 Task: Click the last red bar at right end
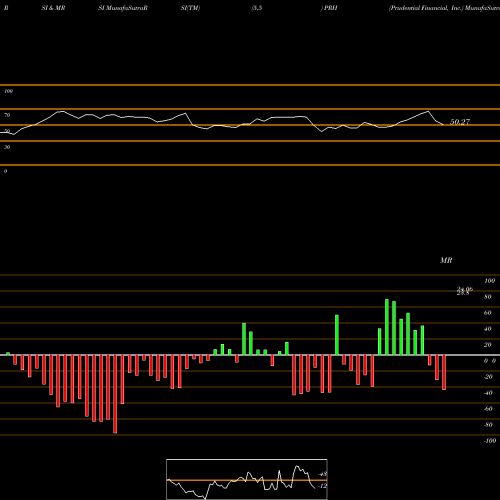click(x=444, y=372)
